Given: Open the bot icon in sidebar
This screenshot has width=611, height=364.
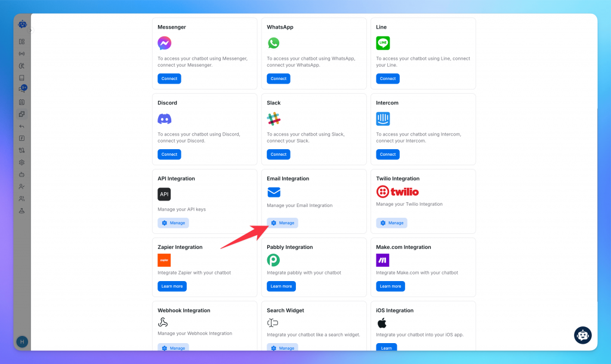Looking at the screenshot, I should 22,175.
